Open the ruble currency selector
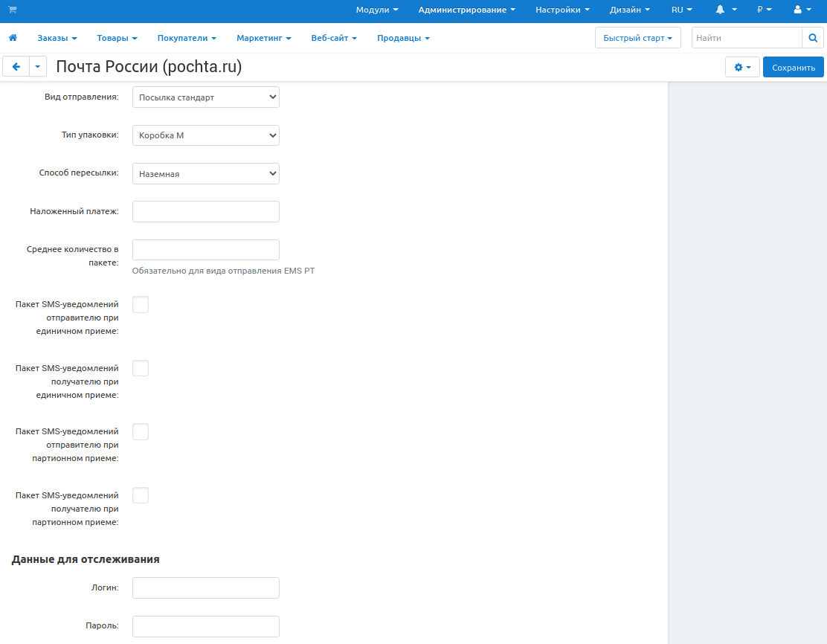827x644 pixels. (x=765, y=10)
